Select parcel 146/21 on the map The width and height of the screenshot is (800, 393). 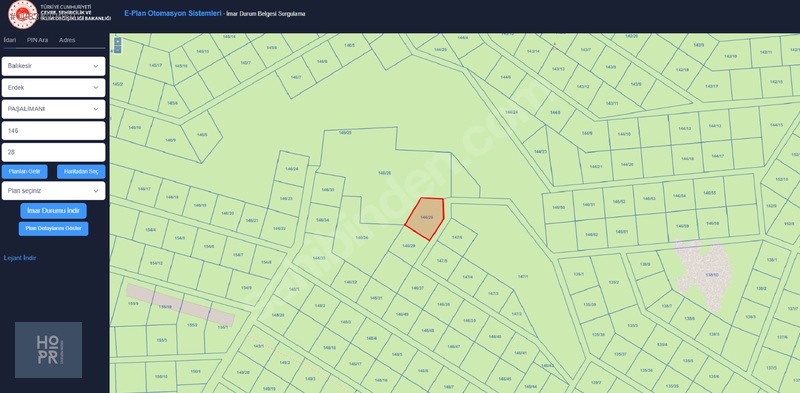[x=252, y=220]
